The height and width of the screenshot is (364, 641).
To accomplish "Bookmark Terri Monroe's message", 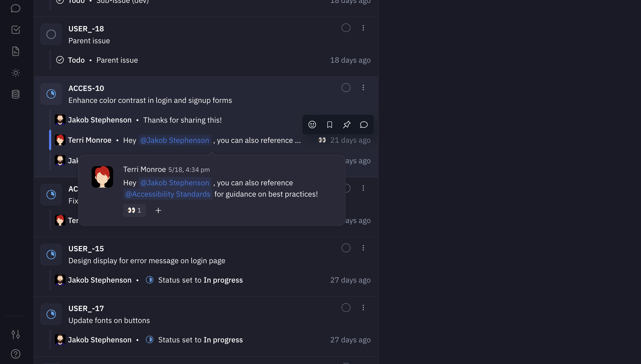I will (329, 124).
